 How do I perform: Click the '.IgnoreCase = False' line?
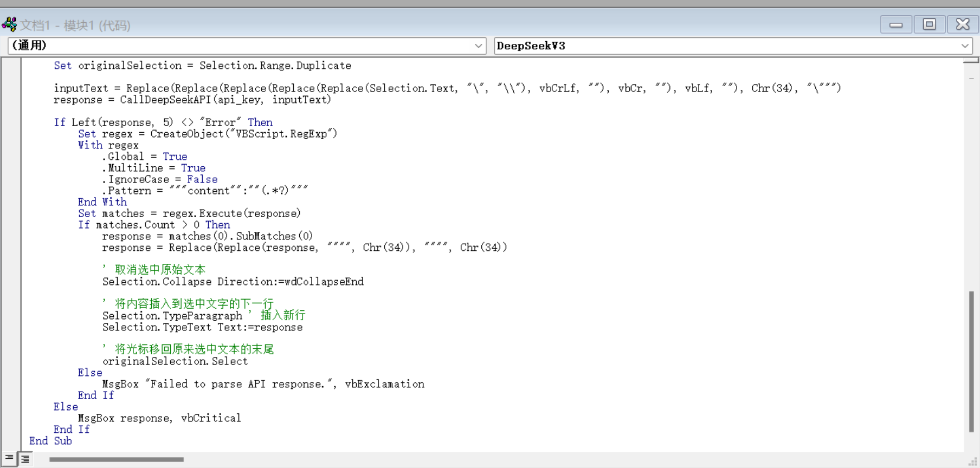[x=160, y=179]
